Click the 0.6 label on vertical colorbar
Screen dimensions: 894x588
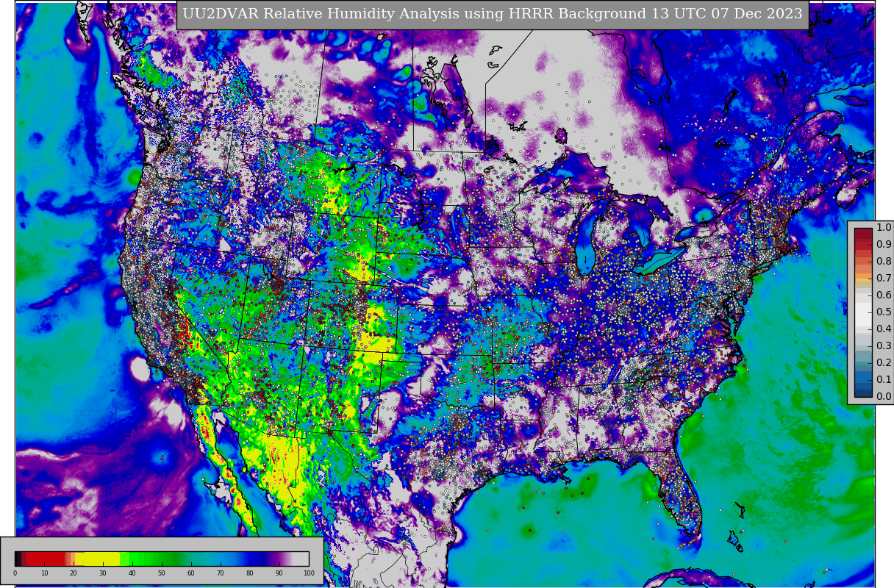884,295
